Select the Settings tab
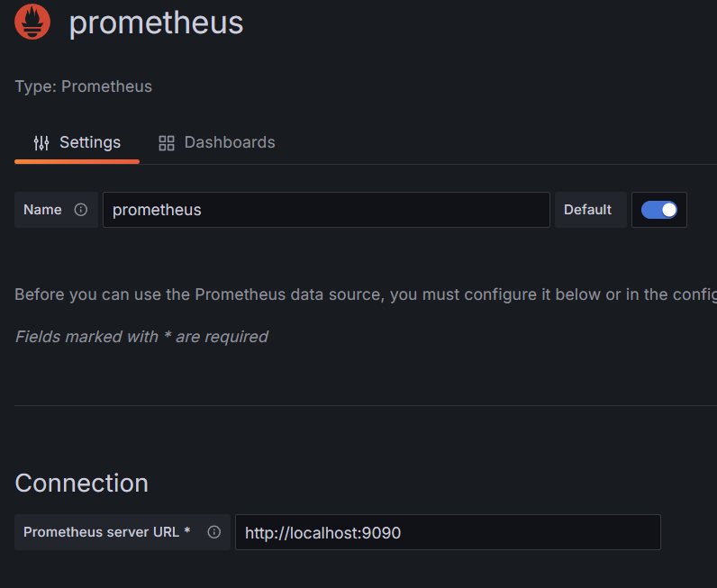Viewport: 717px width, 588px height. coord(77,142)
